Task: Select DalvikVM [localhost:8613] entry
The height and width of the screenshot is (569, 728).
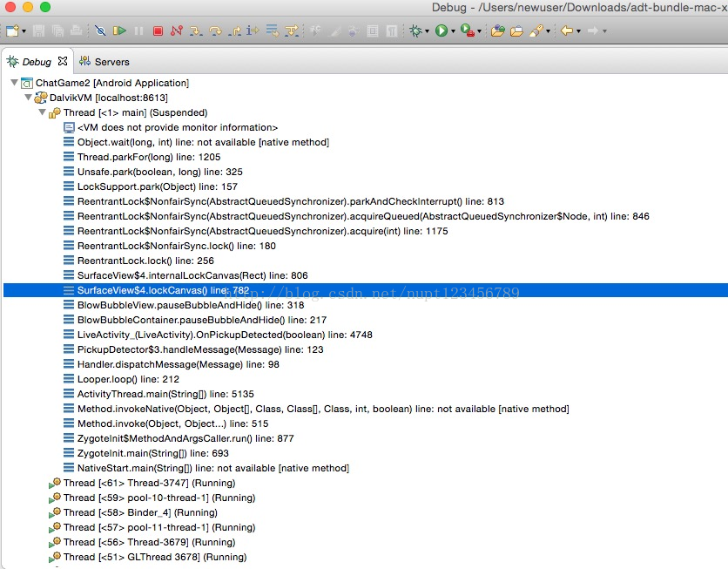Action: (109, 98)
